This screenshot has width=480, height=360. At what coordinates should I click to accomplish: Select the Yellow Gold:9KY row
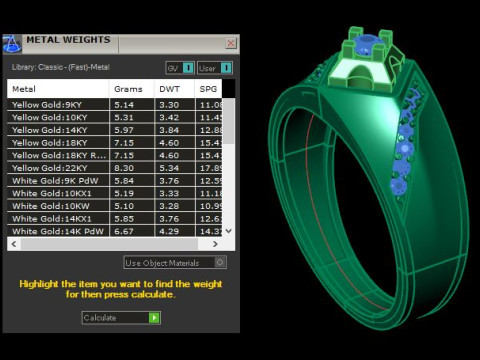pyautogui.click(x=114, y=105)
